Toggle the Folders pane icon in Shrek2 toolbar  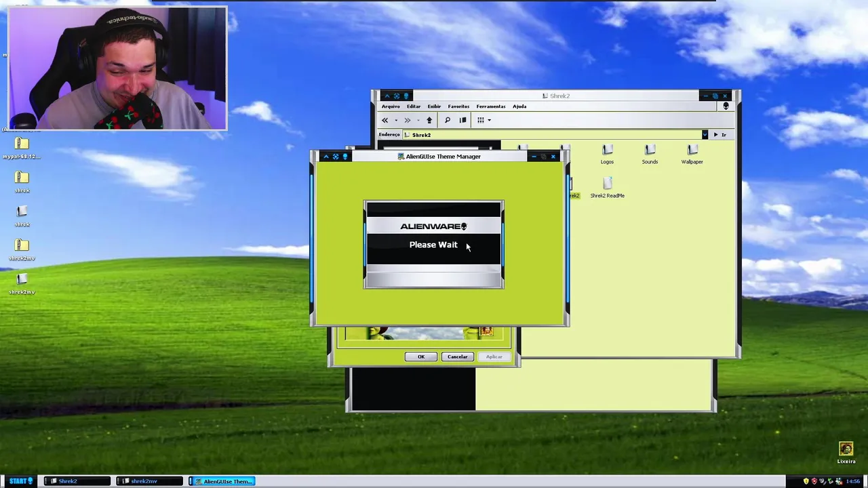point(463,120)
